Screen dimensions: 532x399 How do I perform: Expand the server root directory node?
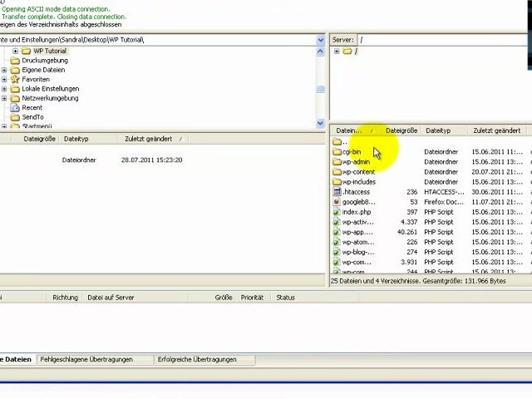(x=337, y=52)
